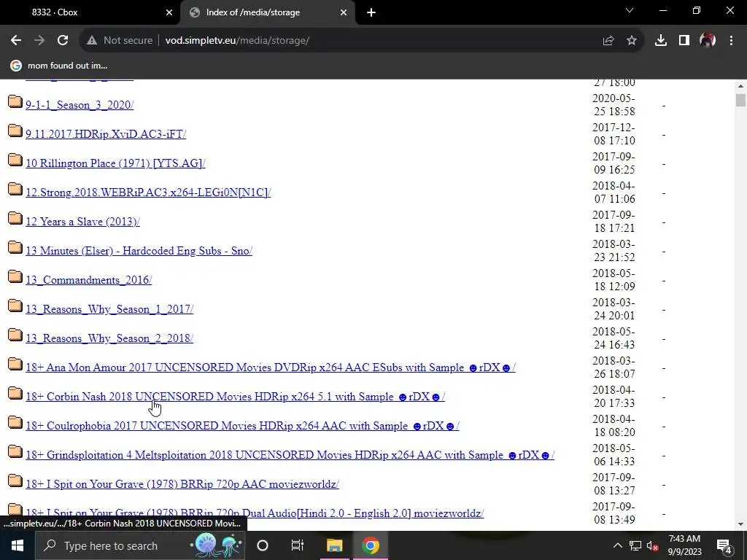Viewport: 747px width, 560px height.
Task: Open the Ana Mon Amour 2017 link
Action: coord(271,367)
